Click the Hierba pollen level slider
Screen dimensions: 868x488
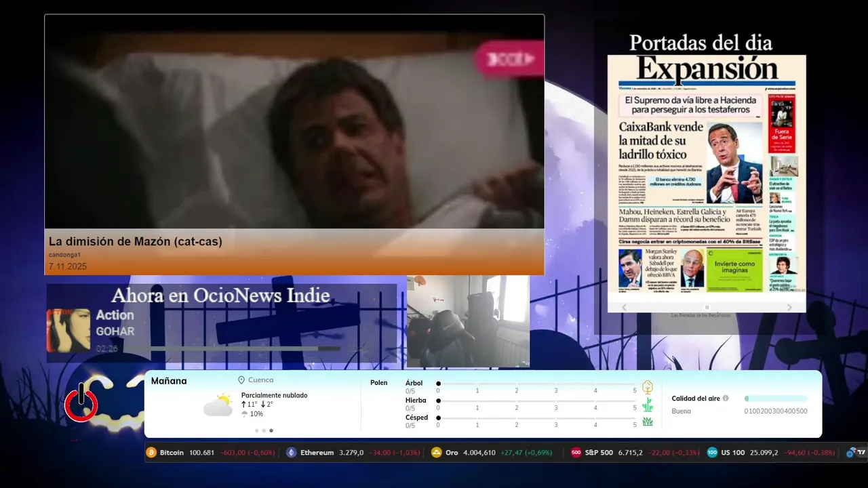point(536,401)
